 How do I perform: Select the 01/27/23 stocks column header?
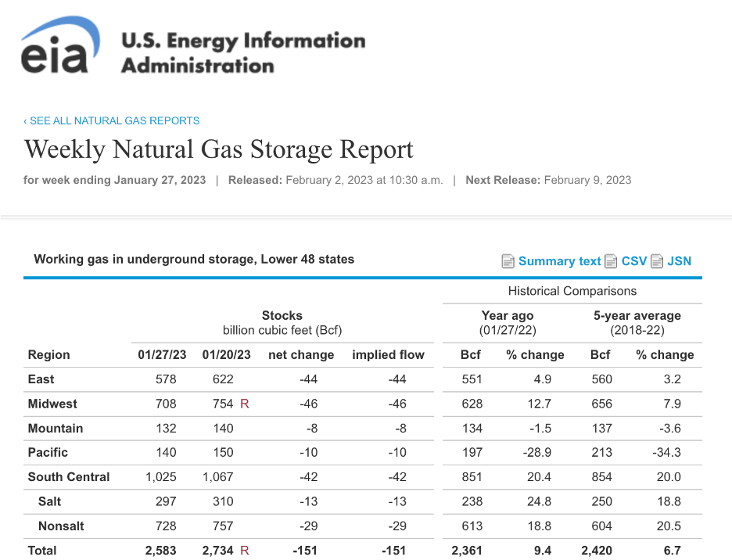coord(162,355)
